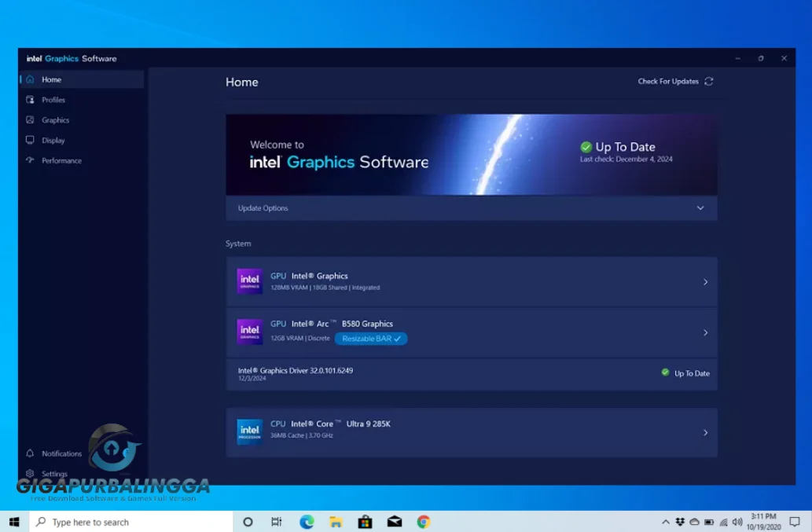Image resolution: width=812 pixels, height=532 pixels.
Task: Expand Intel Graphics integrated GPU row chevron
Action: click(x=705, y=281)
